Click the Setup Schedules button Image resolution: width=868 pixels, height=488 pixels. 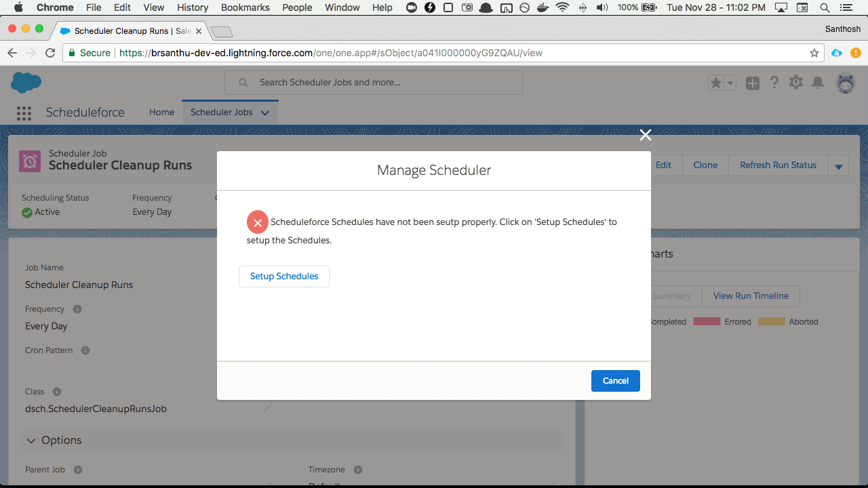point(283,277)
